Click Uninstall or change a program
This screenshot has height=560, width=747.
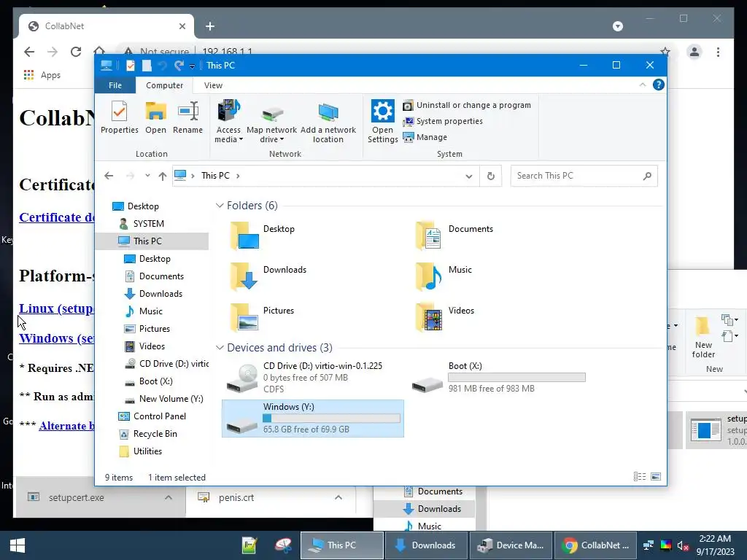point(467,105)
